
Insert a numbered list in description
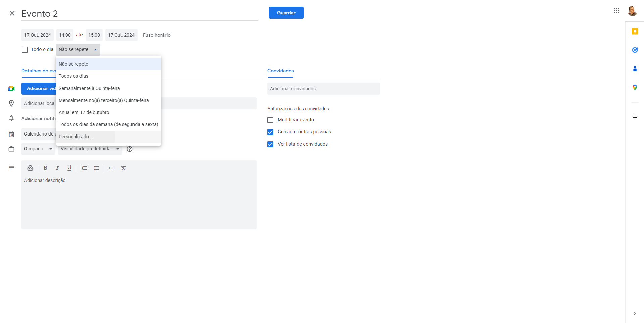85,168
